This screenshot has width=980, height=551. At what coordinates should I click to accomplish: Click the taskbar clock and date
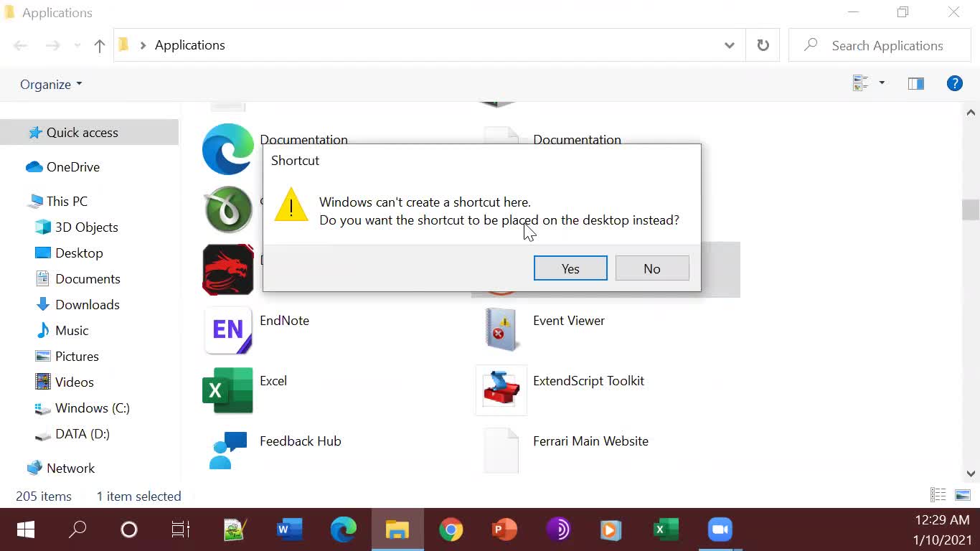(942, 529)
